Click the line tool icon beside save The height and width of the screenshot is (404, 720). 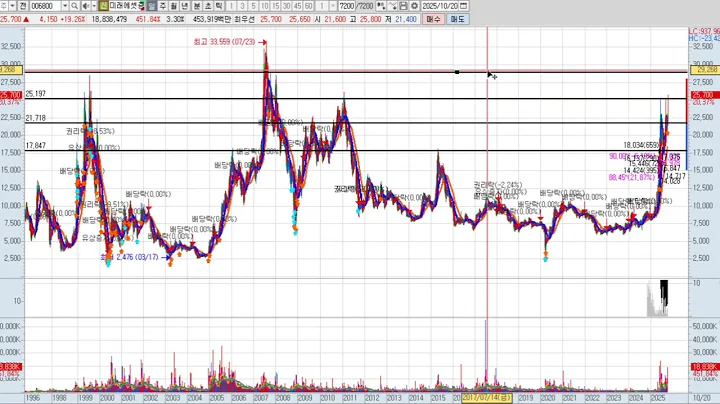(392, 6)
